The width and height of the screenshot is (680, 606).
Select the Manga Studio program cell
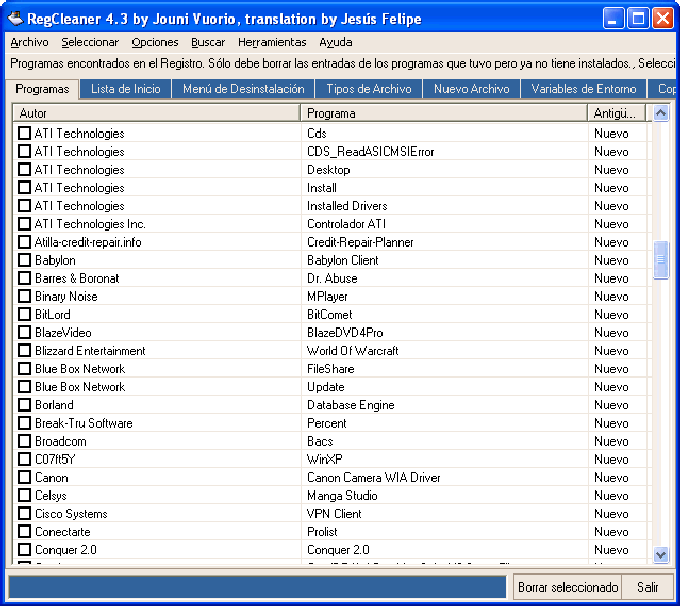(x=342, y=495)
